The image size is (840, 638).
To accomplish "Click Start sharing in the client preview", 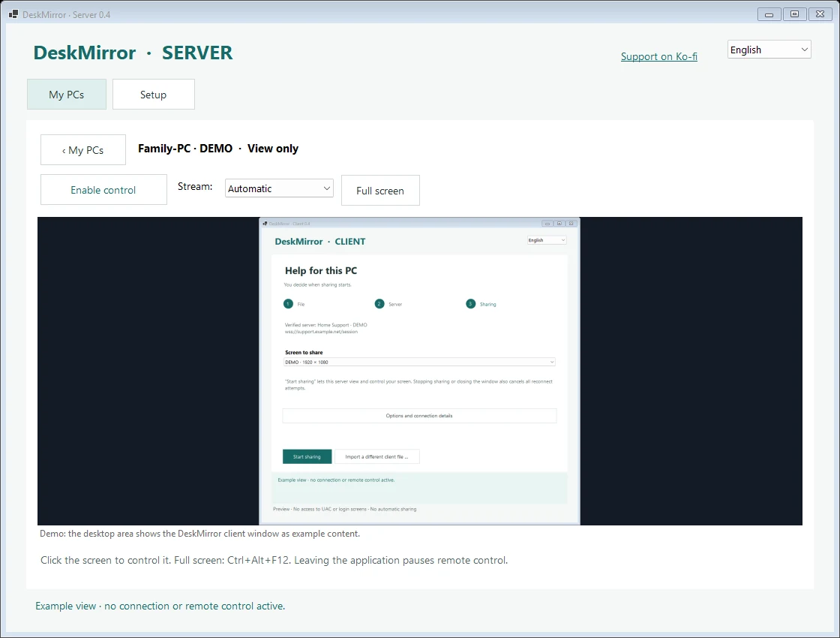I will click(x=307, y=457).
